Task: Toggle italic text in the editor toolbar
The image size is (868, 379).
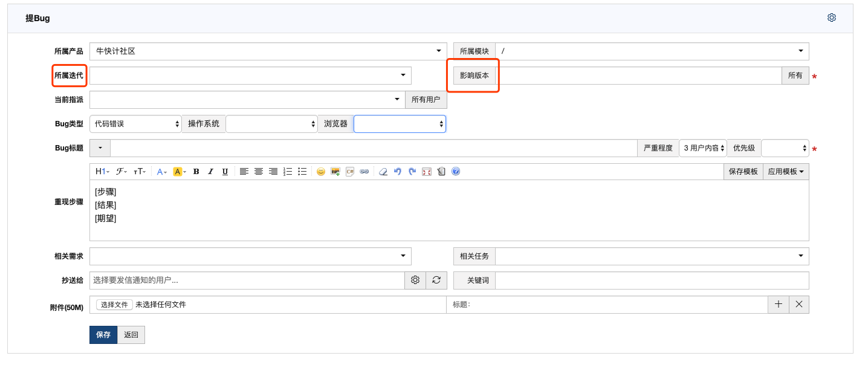Action: 210,172
